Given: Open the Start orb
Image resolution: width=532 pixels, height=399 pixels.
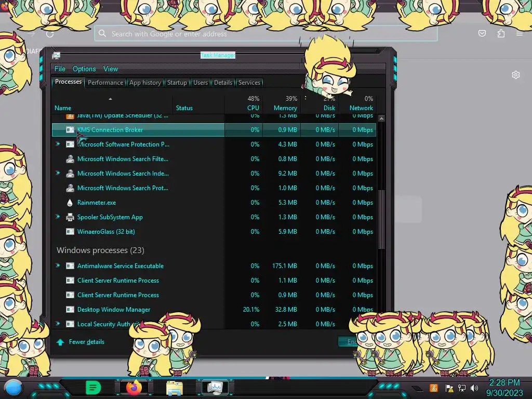Looking at the screenshot, I should (x=14, y=388).
